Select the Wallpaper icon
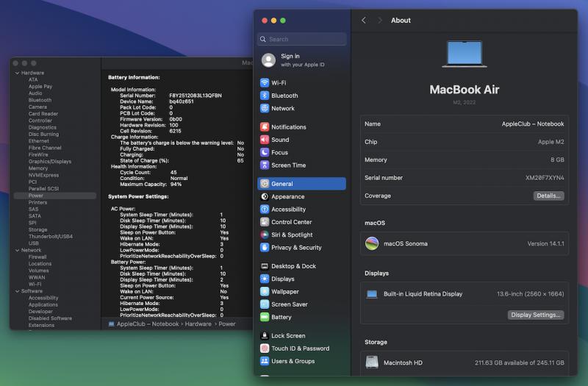Image resolution: width=588 pixels, height=386 pixels. point(265,291)
